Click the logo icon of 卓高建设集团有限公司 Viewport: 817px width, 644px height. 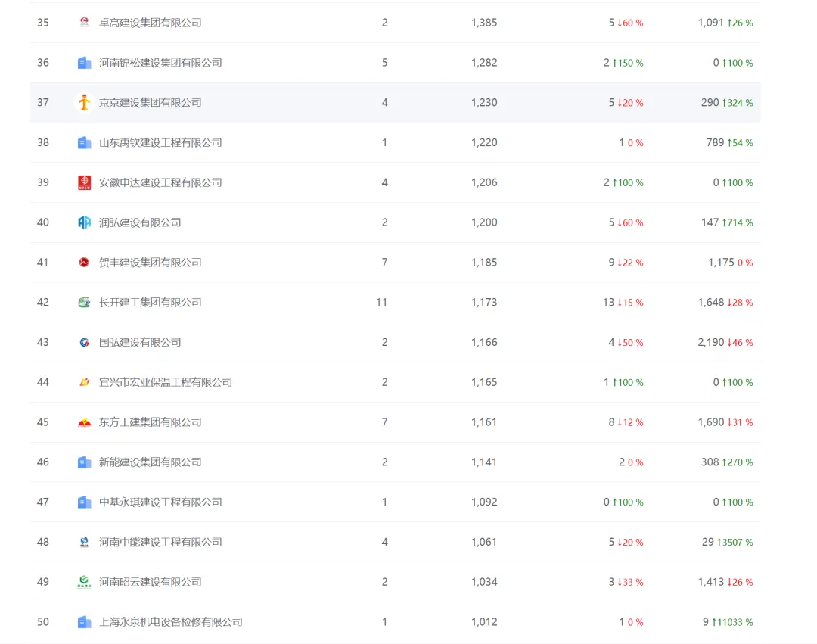coord(84,23)
